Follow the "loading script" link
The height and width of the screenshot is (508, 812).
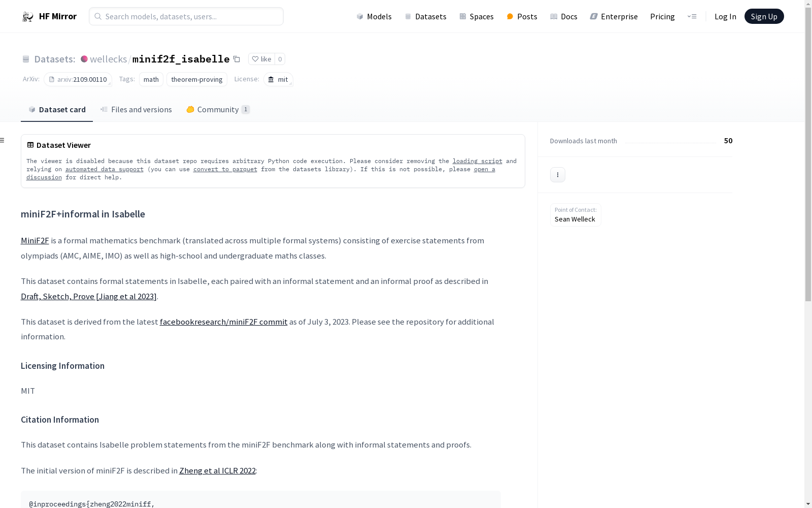point(478,161)
